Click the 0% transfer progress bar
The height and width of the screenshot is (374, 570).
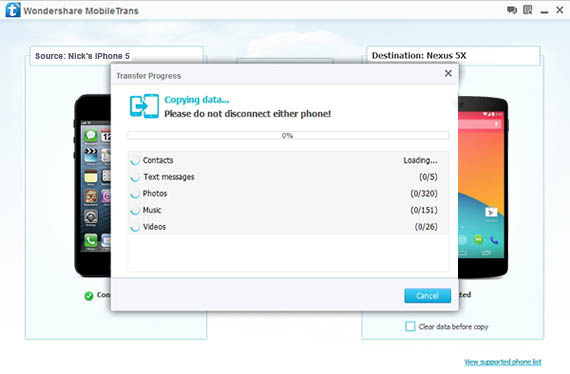pos(288,136)
